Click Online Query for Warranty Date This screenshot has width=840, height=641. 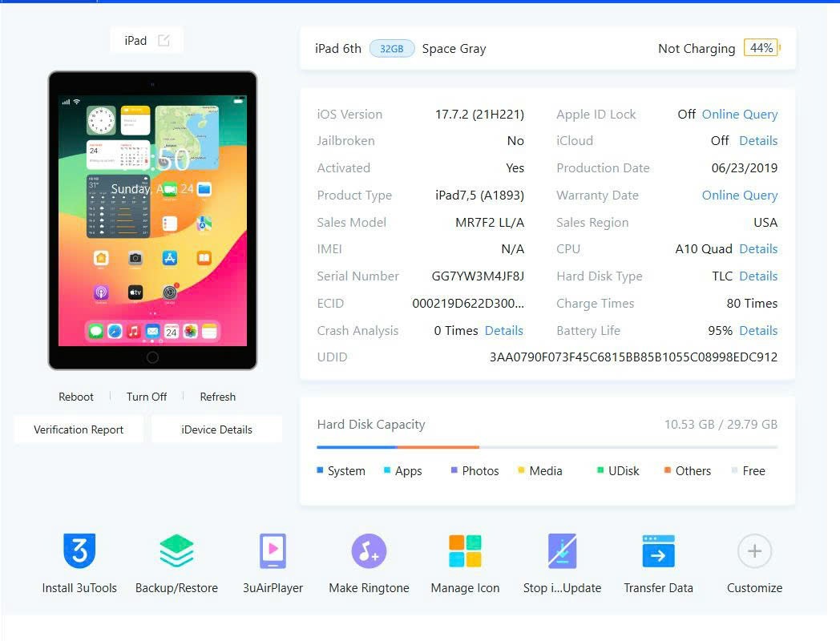tap(739, 195)
